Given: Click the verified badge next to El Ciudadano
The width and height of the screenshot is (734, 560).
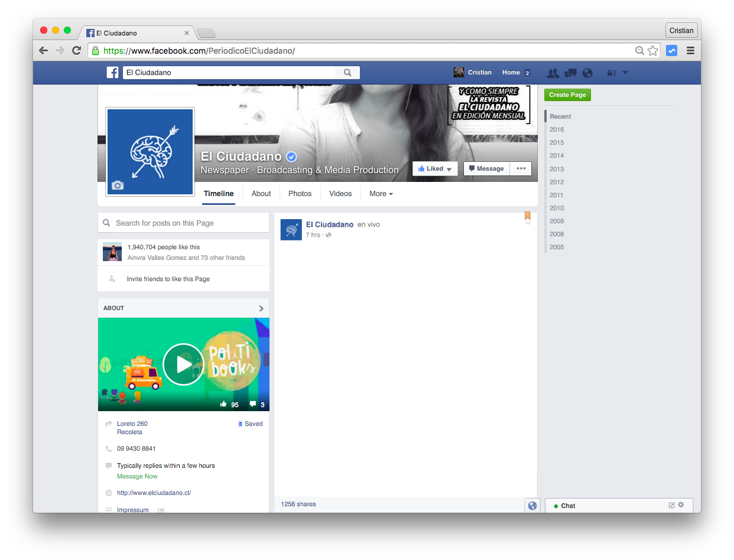Looking at the screenshot, I should coord(291,157).
